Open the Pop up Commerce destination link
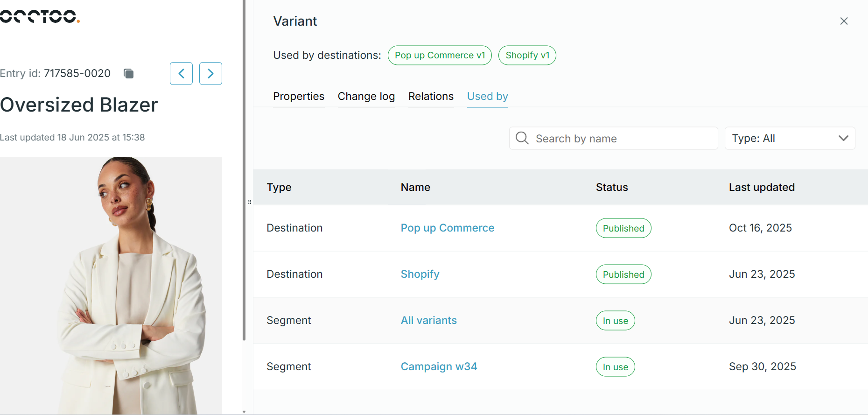The height and width of the screenshot is (415, 868). (x=447, y=228)
